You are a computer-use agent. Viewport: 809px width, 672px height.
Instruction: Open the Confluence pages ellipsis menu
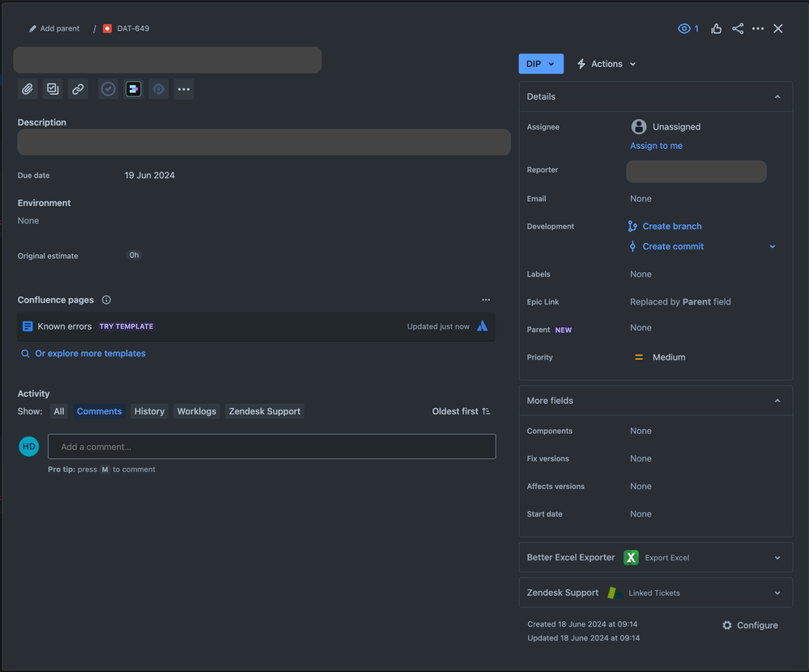click(x=486, y=300)
